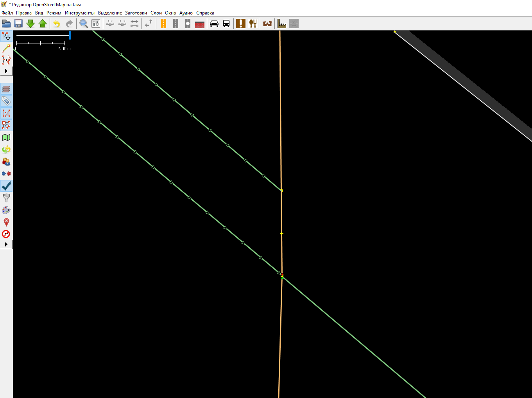Screen dimensions: 532x398
Task: Toggle the Relations panel
Action: 6,125
